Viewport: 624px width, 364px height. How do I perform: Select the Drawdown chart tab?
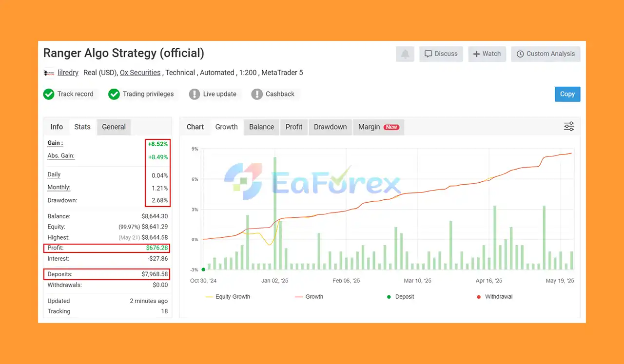click(330, 127)
